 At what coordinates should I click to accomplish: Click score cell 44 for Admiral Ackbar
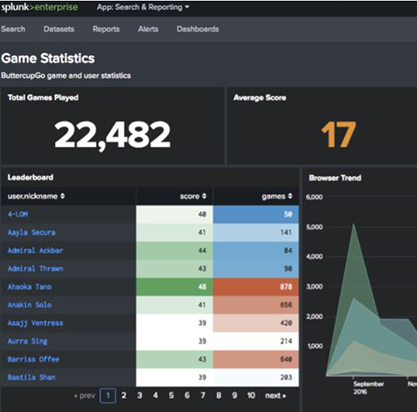coord(174,250)
